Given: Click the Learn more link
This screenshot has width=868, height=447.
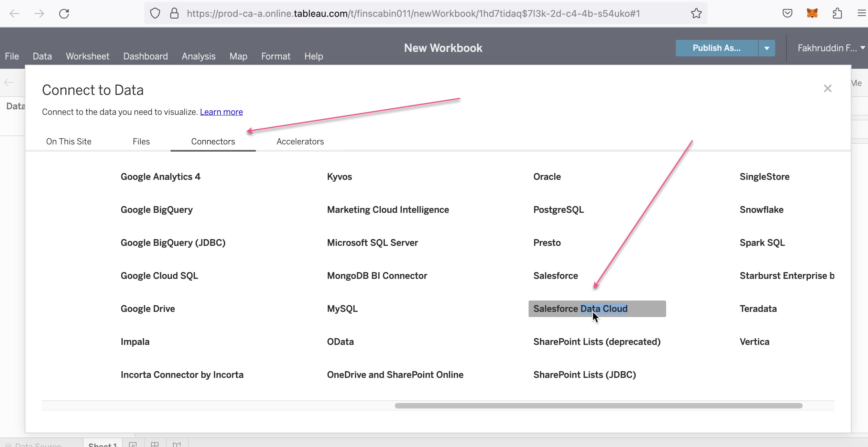Looking at the screenshot, I should point(221,112).
